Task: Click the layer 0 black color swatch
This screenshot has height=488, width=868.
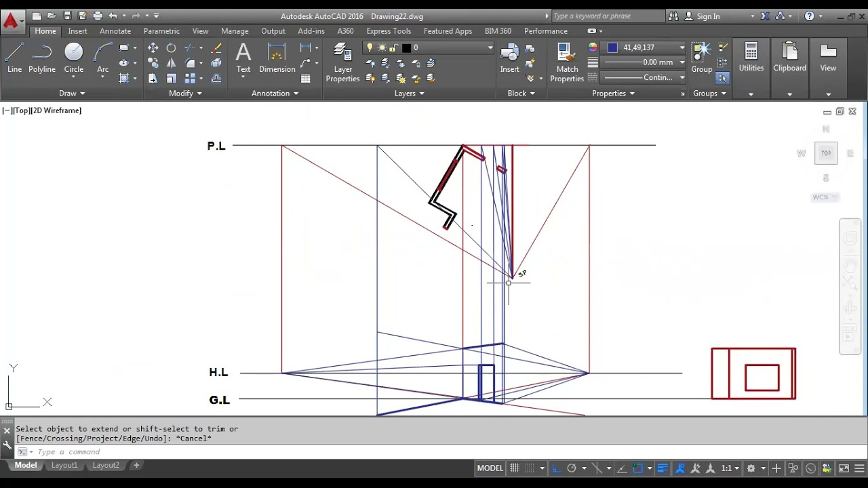Action: point(406,47)
